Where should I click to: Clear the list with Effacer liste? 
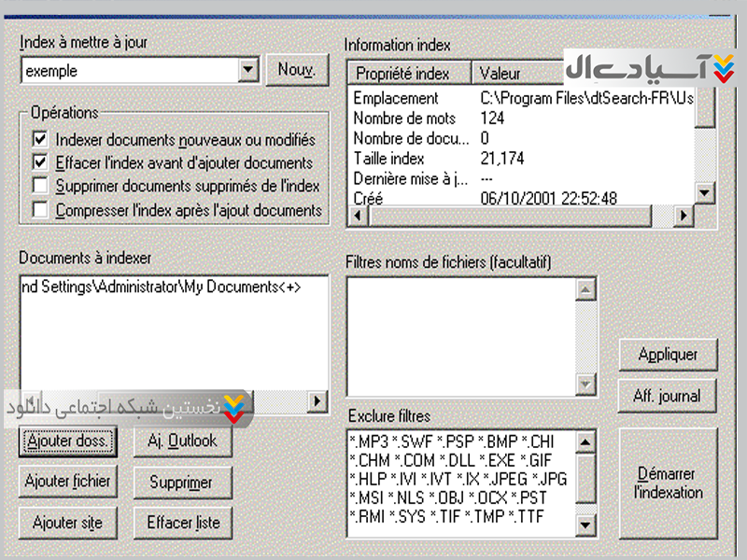point(183,523)
